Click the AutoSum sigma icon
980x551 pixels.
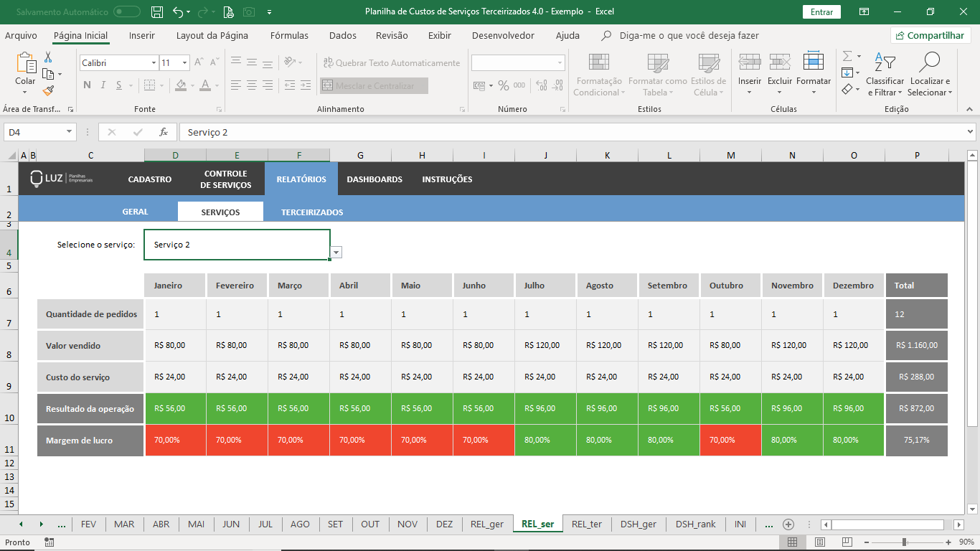pos(847,56)
